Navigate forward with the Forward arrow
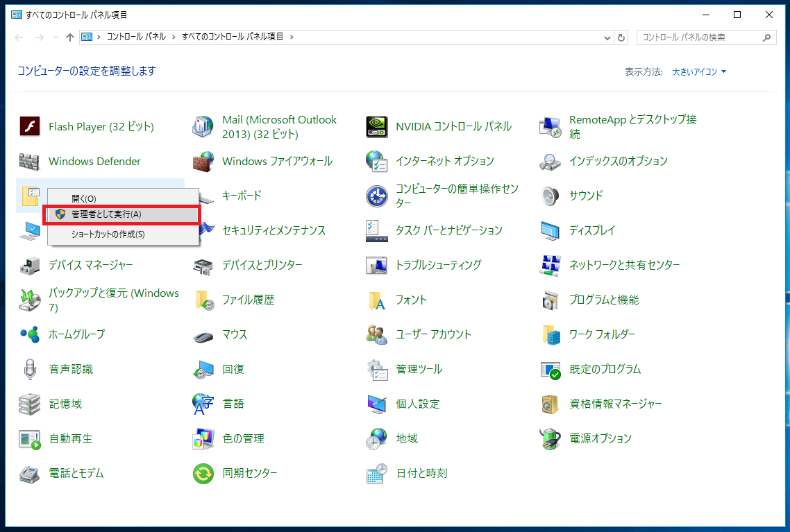790x532 pixels. pos(40,37)
